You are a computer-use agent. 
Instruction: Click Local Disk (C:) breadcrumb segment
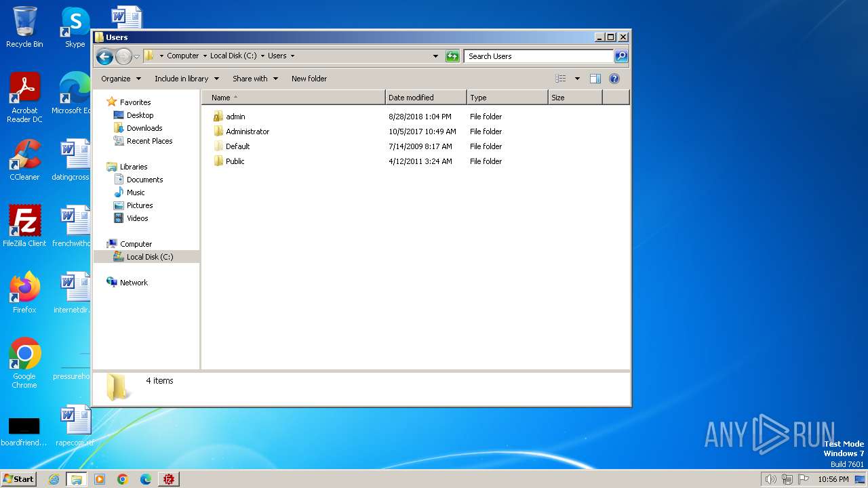coord(233,56)
